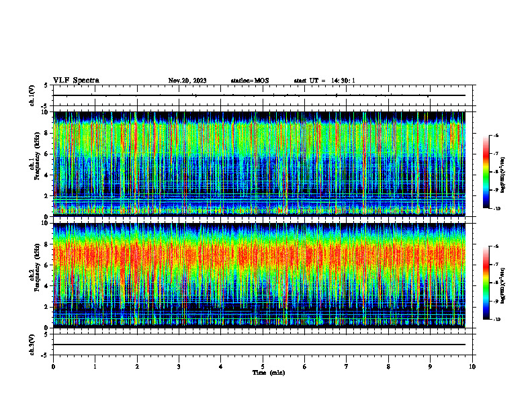This screenshot has height=411, width=532.
Task: Click the ch.1 color scale PSD units label
Action: (503, 175)
